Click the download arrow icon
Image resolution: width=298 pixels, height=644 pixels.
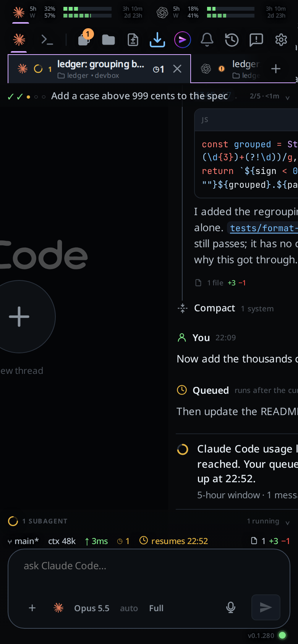(x=157, y=40)
